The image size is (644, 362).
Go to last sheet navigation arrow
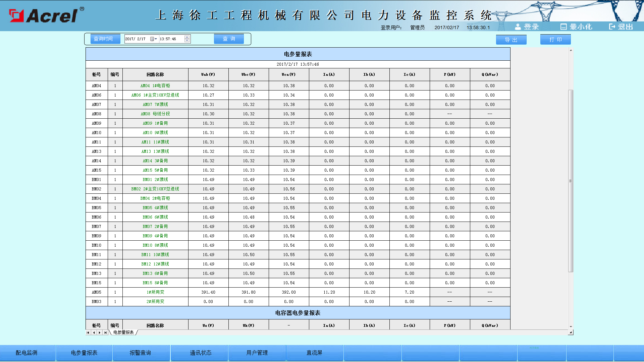point(105,333)
